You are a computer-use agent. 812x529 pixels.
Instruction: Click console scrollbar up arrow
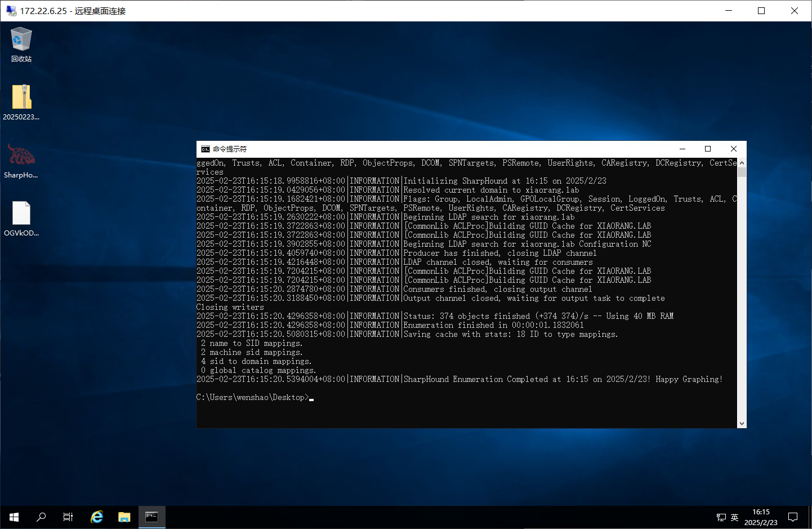[x=742, y=163]
